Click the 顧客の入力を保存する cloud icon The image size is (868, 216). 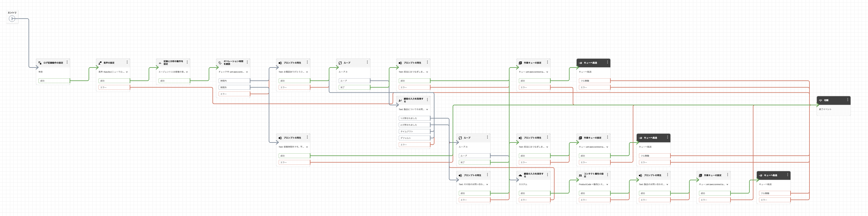click(520, 175)
